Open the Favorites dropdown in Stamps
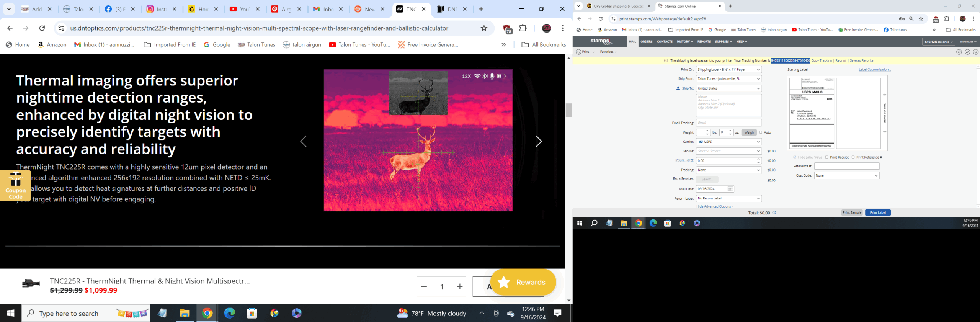Screen dimensions: 980x322 pos(608,52)
